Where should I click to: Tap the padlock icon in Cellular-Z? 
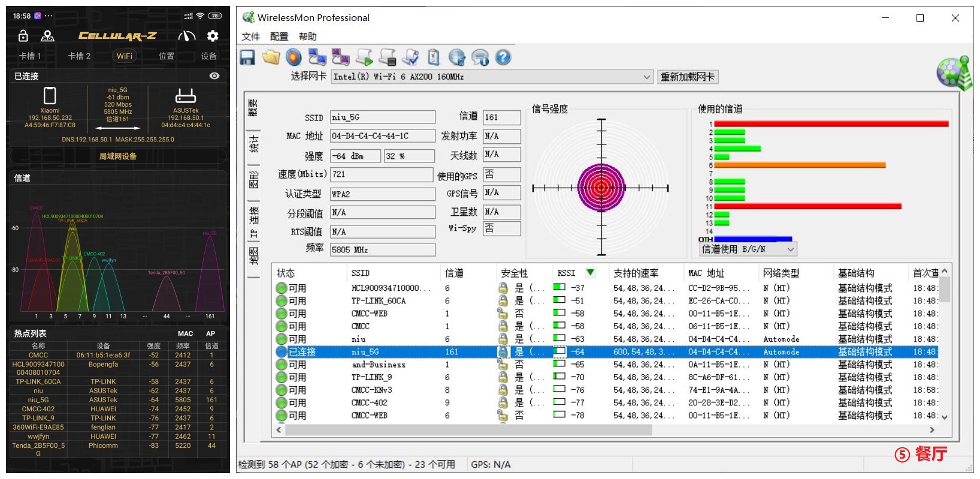coord(23,36)
